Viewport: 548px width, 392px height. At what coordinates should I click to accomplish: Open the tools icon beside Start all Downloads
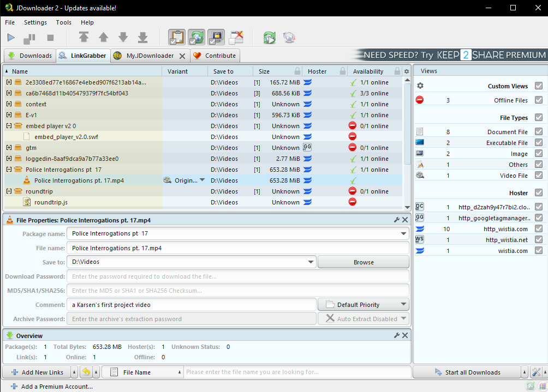pyautogui.click(x=536, y=372)
